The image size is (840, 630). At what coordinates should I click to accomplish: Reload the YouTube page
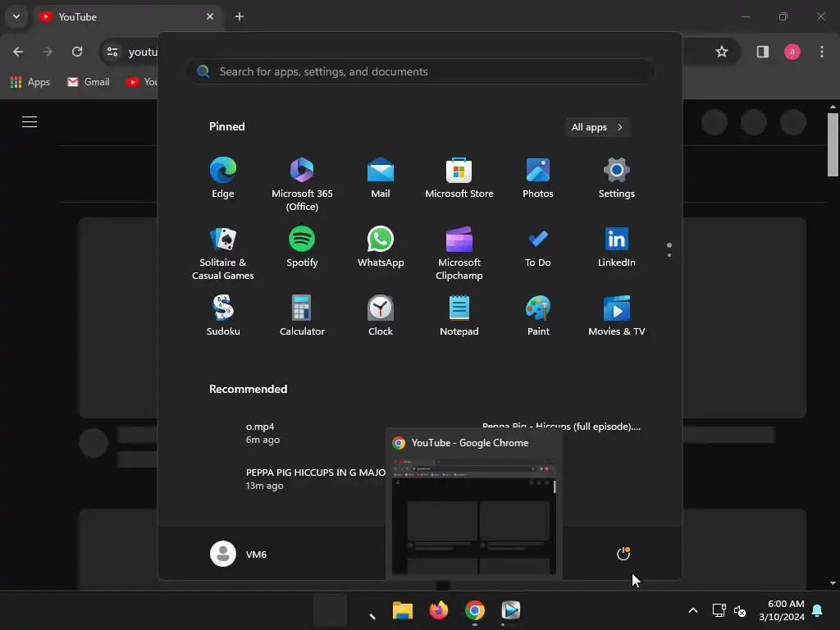(x=77, y=52)
